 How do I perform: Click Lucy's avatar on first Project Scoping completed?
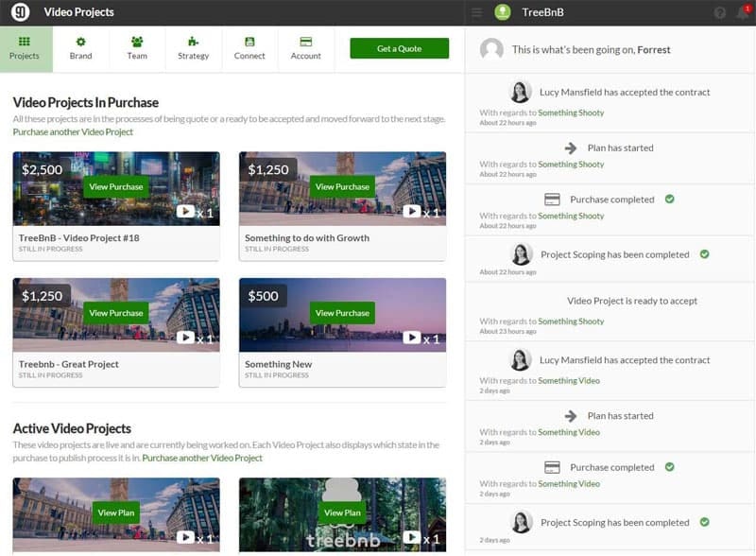[522, 254]
